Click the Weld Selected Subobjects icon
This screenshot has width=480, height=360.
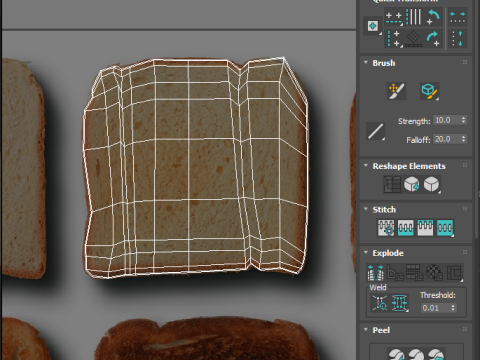(x=400, y=303)
